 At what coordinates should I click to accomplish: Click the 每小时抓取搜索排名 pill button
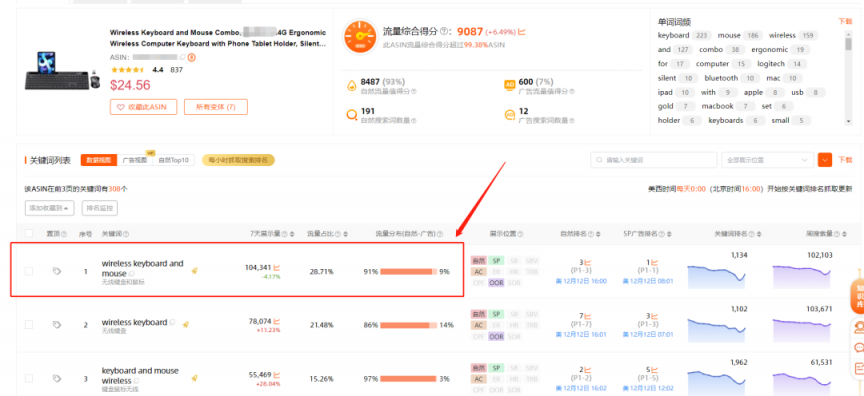coord(238,160)
